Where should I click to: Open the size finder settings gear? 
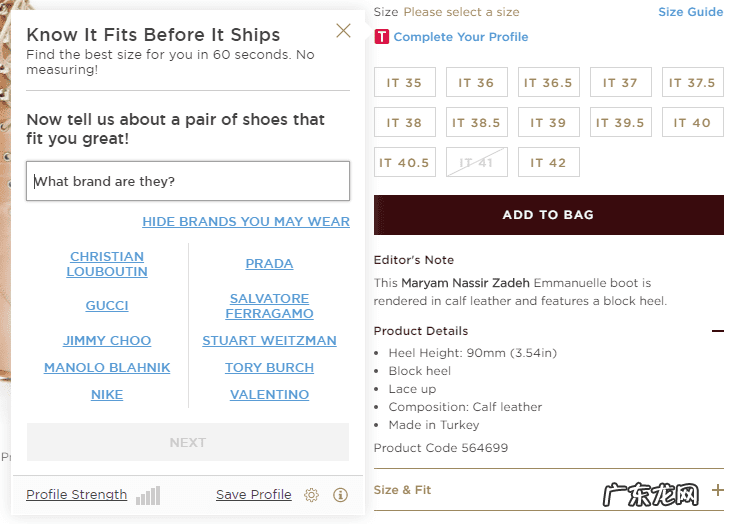coord(312,495)
